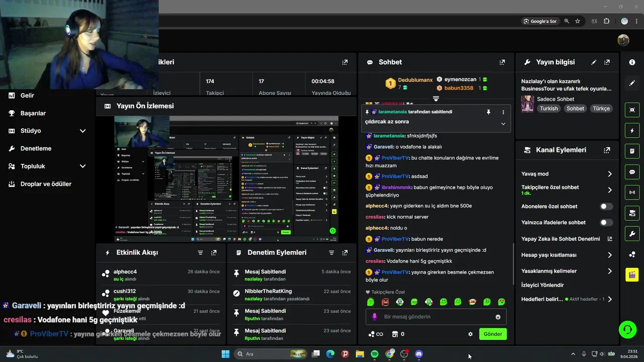
Task: Open OBS Studio from the taskbar
Action: pos(404,354)
